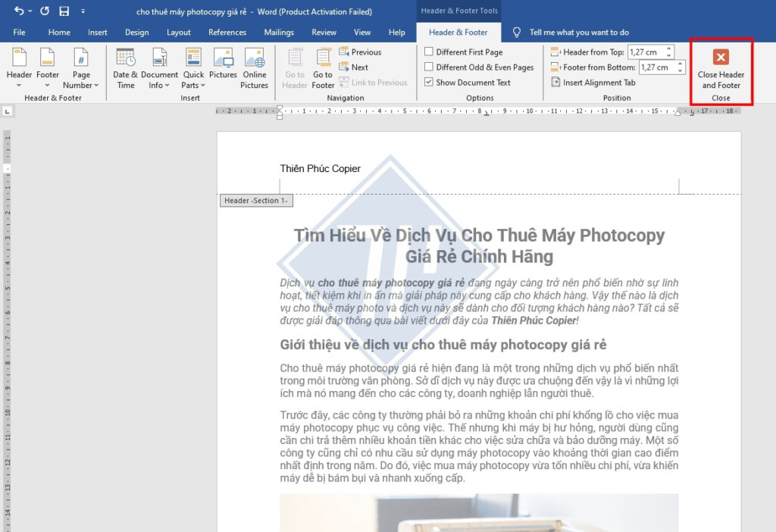Enable Different First Page checkbox
776x532 pixels.
click(429, 52)
